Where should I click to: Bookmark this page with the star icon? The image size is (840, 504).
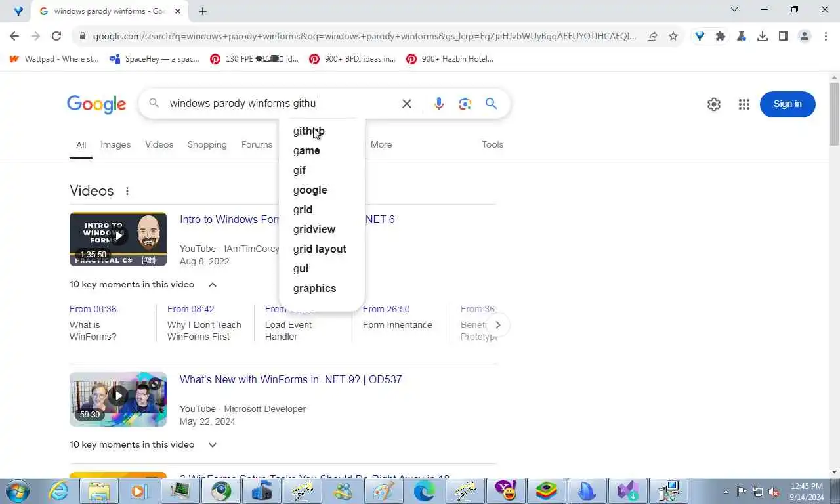click(673, 36)
